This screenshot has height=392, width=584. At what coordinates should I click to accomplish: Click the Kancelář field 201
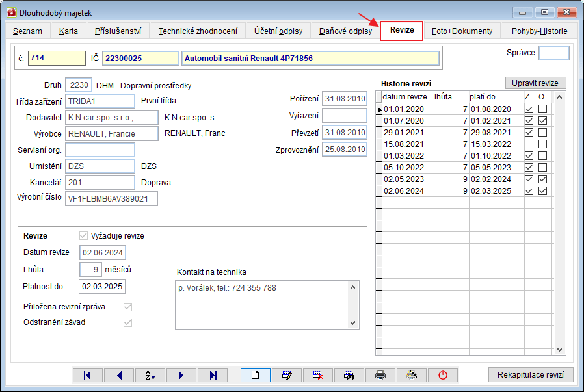point(100,183)
